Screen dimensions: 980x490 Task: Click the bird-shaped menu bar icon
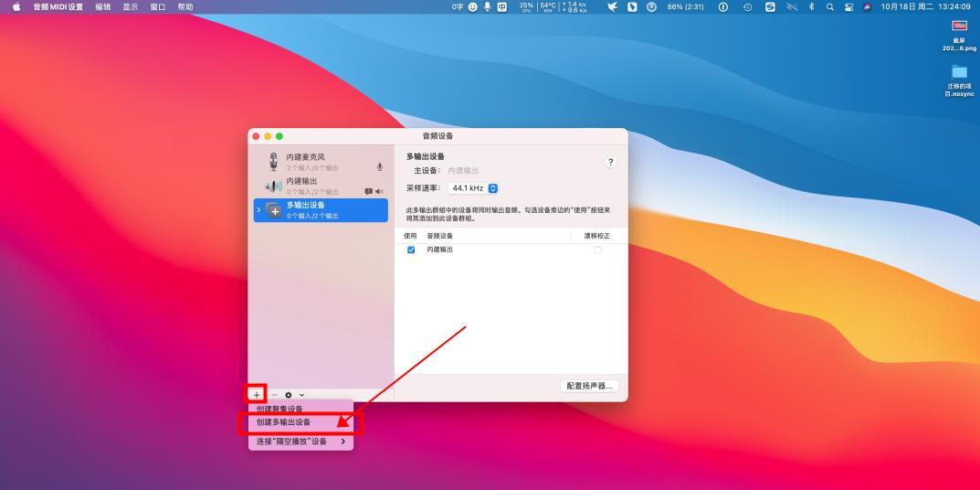[x=613, y=7]
